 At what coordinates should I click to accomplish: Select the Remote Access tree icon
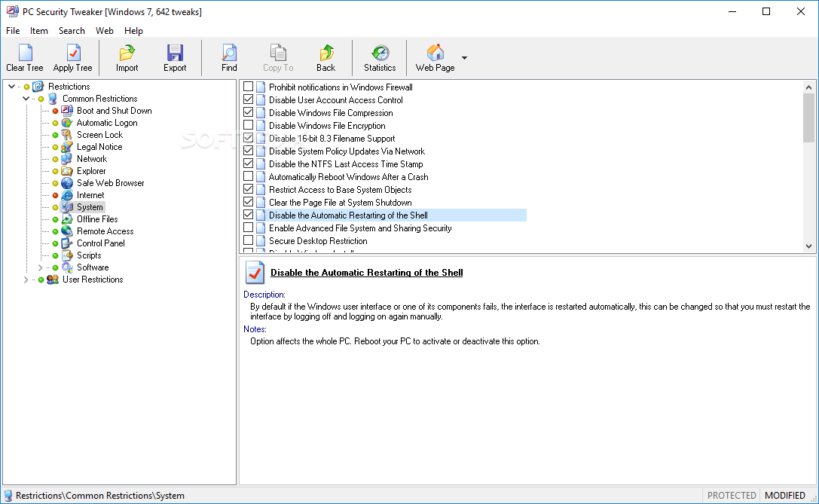67,231
